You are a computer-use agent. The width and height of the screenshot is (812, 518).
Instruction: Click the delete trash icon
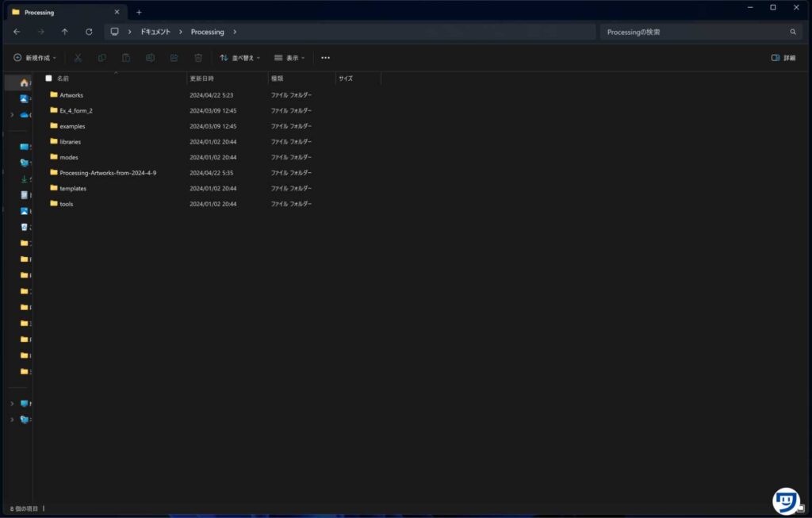(x=198, y=57)
